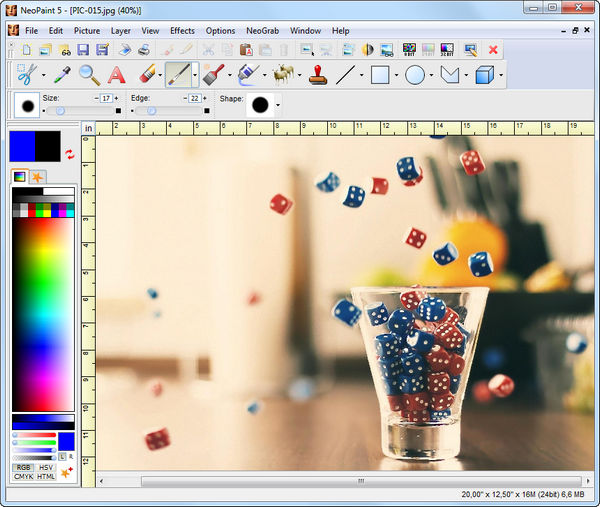Select the Eyedropper color picker tool
The height and width of the screenshot is (507, 600).
click(61, 74)
